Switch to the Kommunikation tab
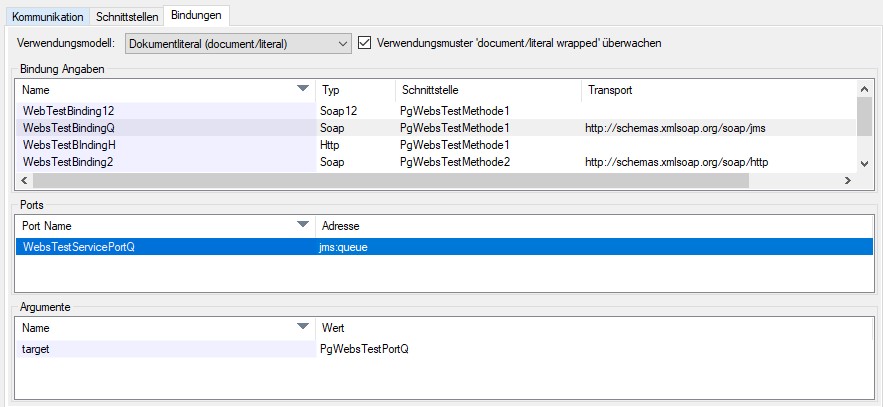This screenshot has width=883, height=407. 47,17
